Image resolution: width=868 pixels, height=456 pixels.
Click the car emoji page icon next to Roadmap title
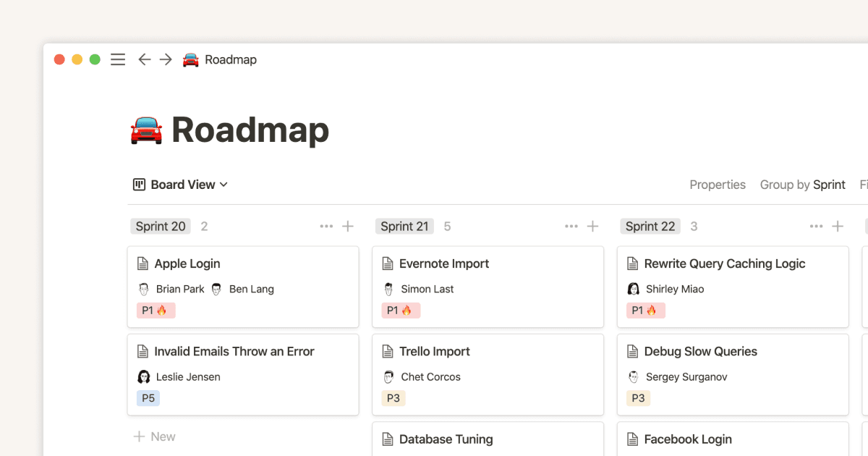(x=145, y=130)
